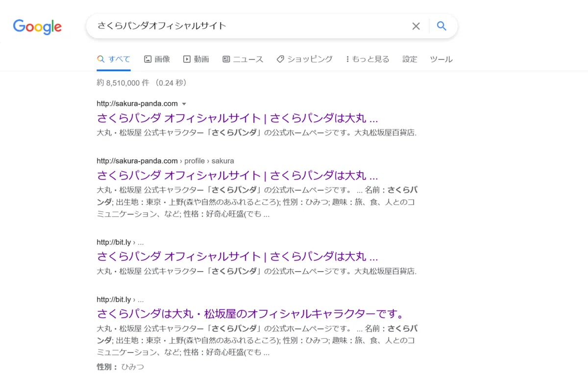588x374 pixels.
Task: Click the first http://sakura-panda.com URL text
Action: pos(137,104)
